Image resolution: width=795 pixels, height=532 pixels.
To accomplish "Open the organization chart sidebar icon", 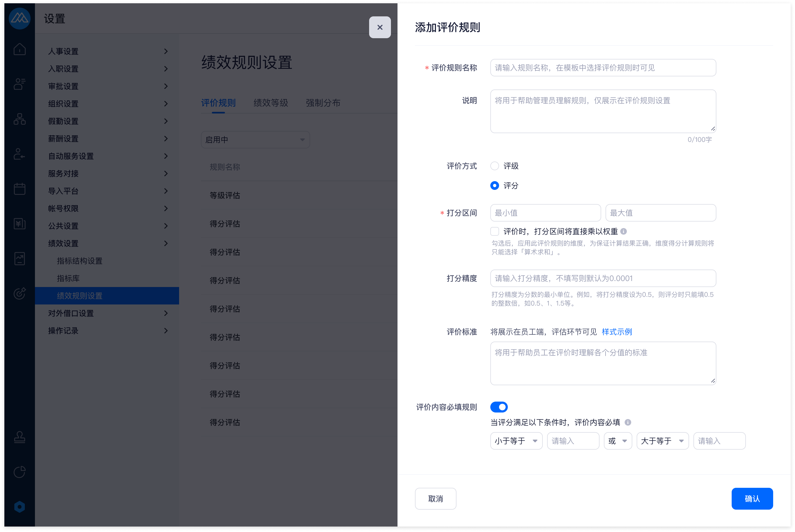I will (x=19, y=119).
